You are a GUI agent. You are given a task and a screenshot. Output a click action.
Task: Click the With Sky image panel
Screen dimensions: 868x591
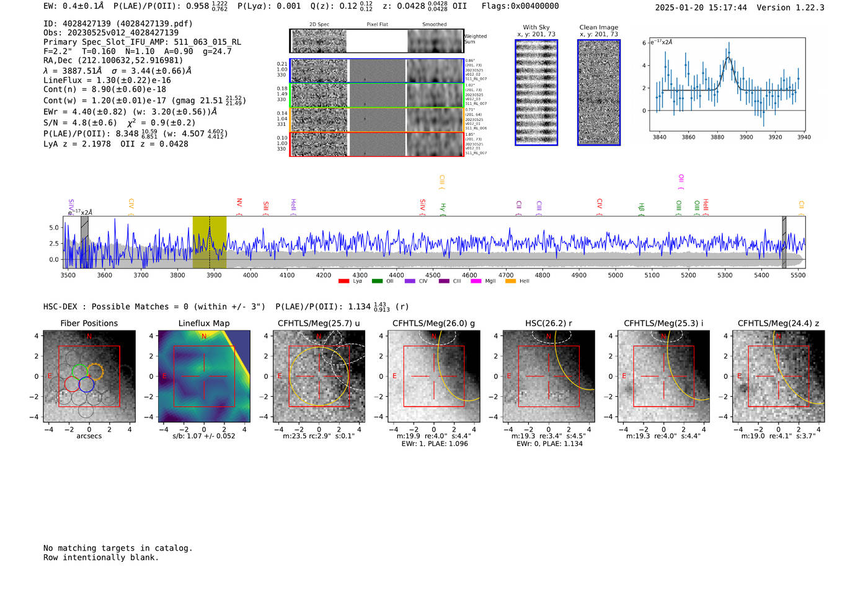tap(536, 92)
